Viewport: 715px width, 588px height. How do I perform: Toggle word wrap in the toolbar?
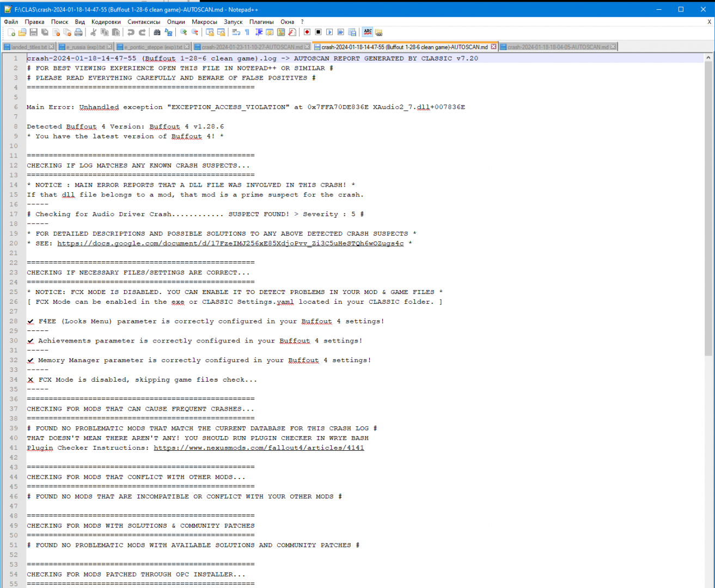pyautogui.click(x=236, y=33)
